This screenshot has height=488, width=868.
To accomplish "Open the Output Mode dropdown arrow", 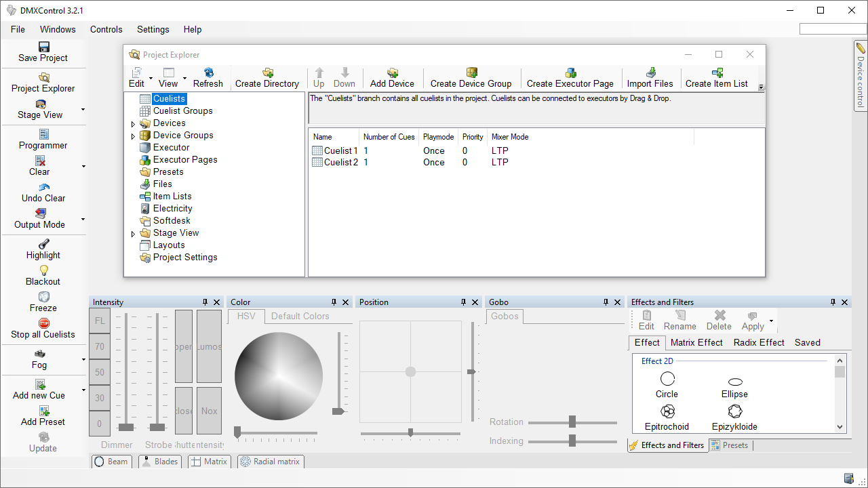I will (x=83, y=219).
